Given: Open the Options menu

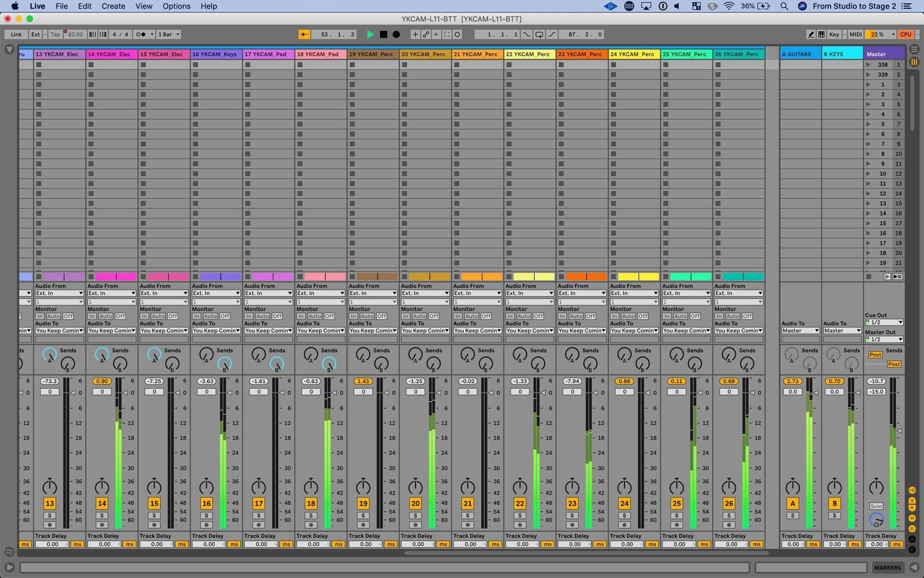Looking at the screenshot, I should [x=176, y=6].
